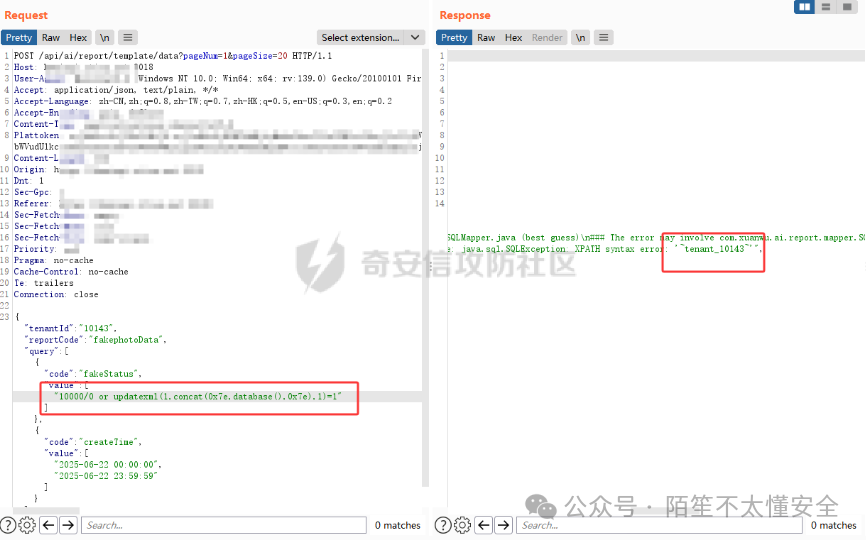Click the Dnt: 1 header line

pyautogui.click(x=29, y=181)
